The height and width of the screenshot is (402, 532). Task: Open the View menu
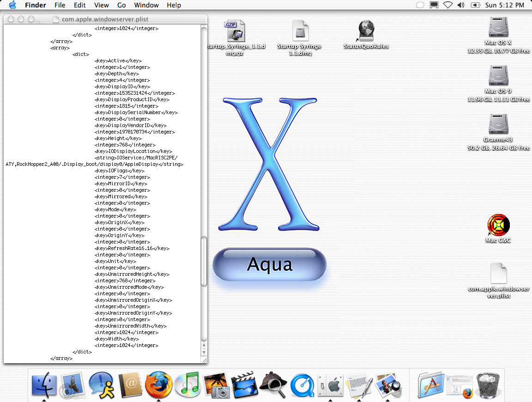(102, 5)
